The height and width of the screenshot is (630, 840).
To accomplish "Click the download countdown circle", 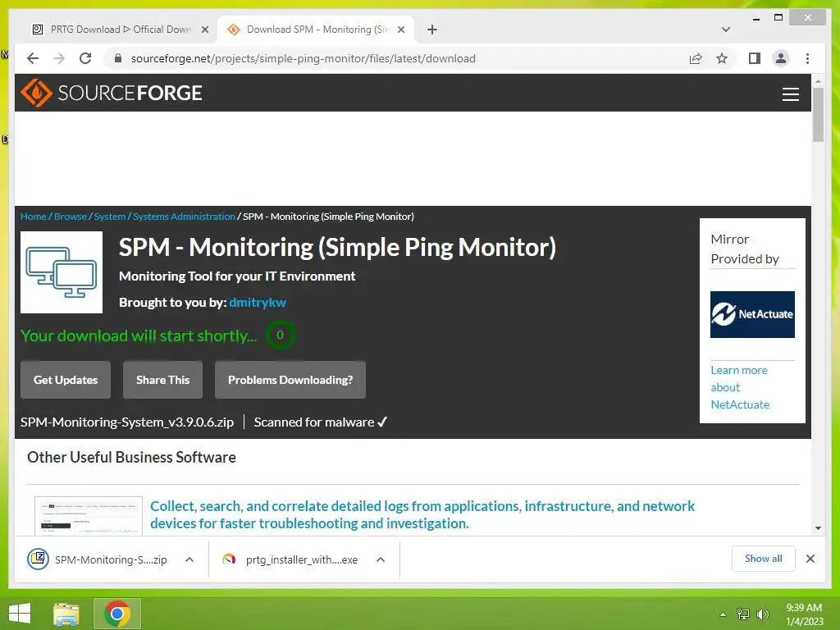I will pyautogui.click(x=280, y=335).
